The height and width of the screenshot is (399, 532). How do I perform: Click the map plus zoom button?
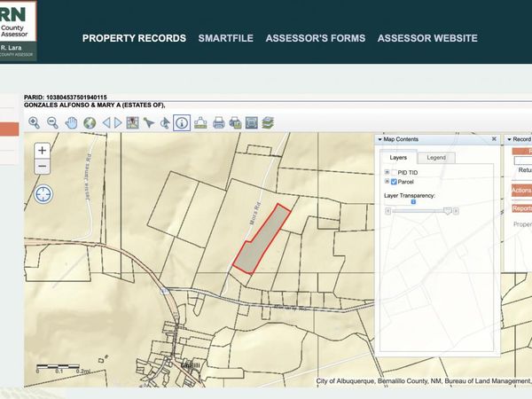click(x=43, y=151)
